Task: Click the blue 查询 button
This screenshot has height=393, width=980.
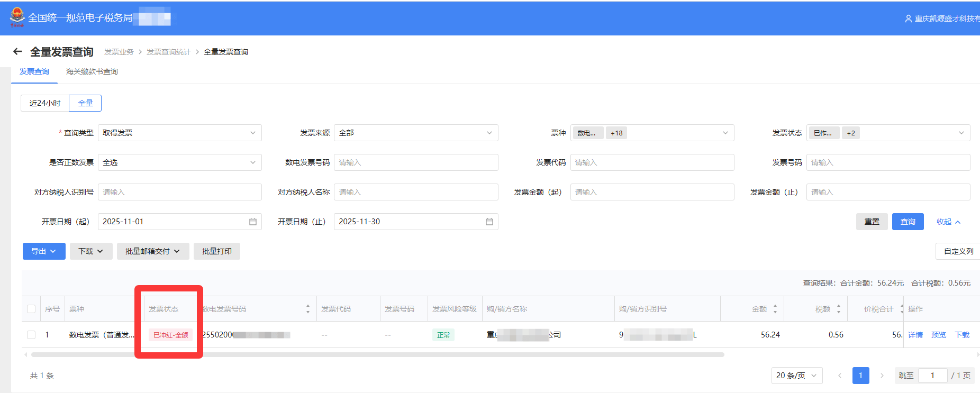Action: pos(908,222)
